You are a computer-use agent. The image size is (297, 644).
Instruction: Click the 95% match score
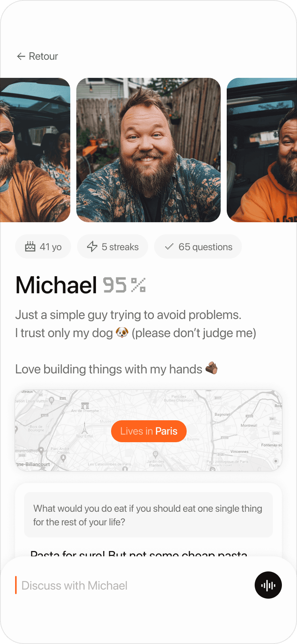coord(124,285)
